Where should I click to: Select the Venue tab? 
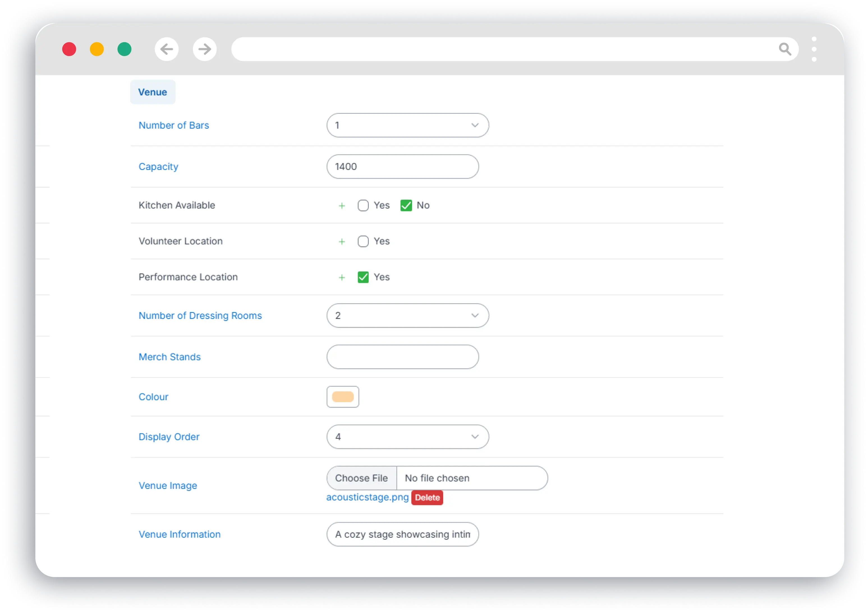pyautogui.click(x=152, y=92)
